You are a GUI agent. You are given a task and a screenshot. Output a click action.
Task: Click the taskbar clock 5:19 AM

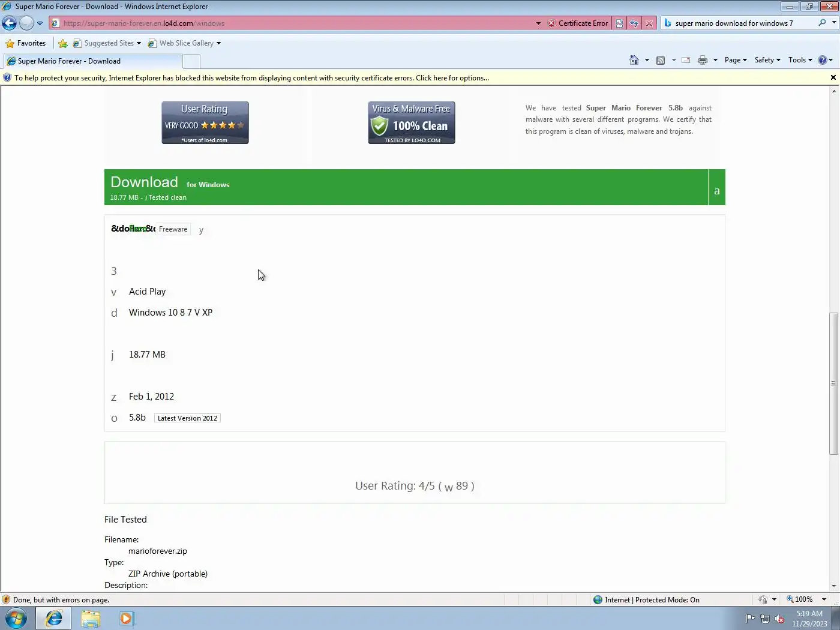(809, 619)
